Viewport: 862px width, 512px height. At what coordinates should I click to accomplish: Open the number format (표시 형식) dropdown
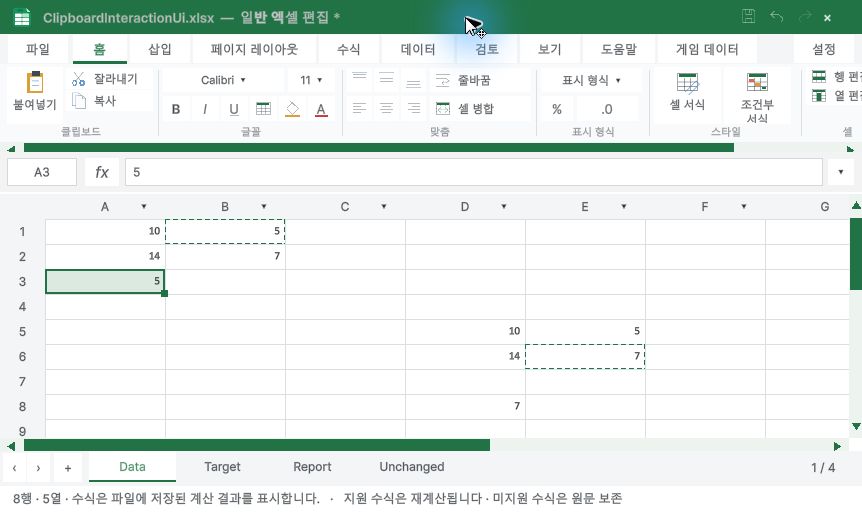pyautogui.click(x=592, y=80)
